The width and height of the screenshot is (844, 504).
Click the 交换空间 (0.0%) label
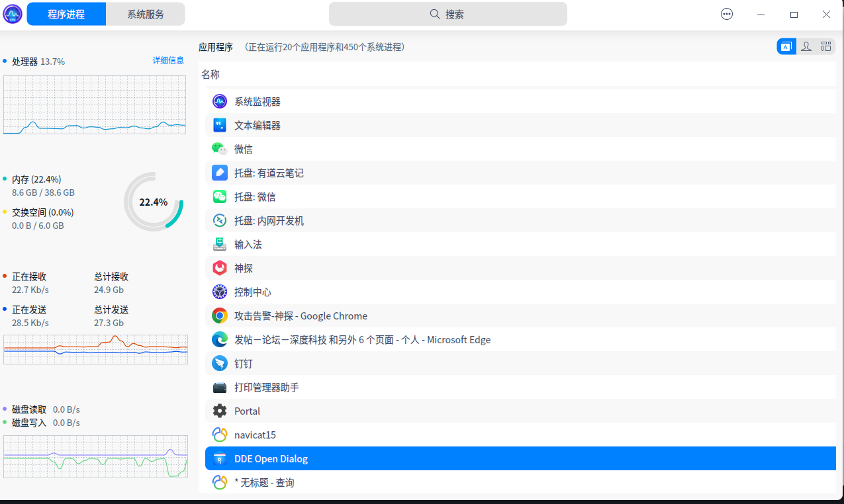coord(43,212)
